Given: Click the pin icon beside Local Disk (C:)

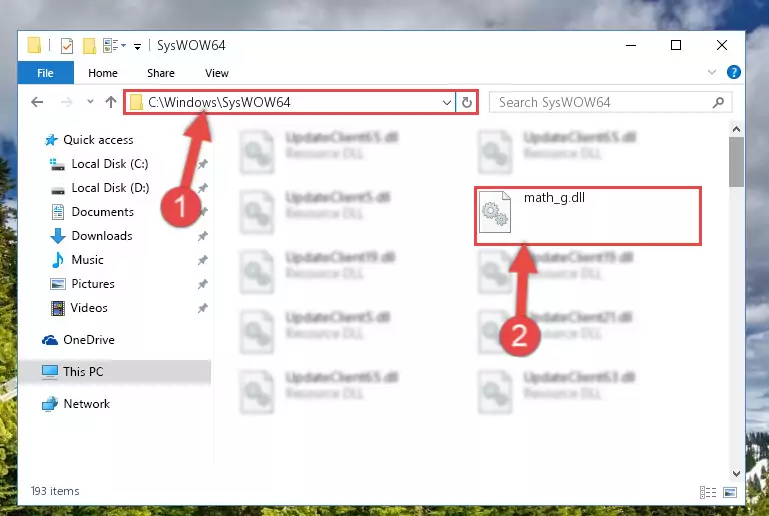Looking at the screenshot, I should [x=203, y=164].
